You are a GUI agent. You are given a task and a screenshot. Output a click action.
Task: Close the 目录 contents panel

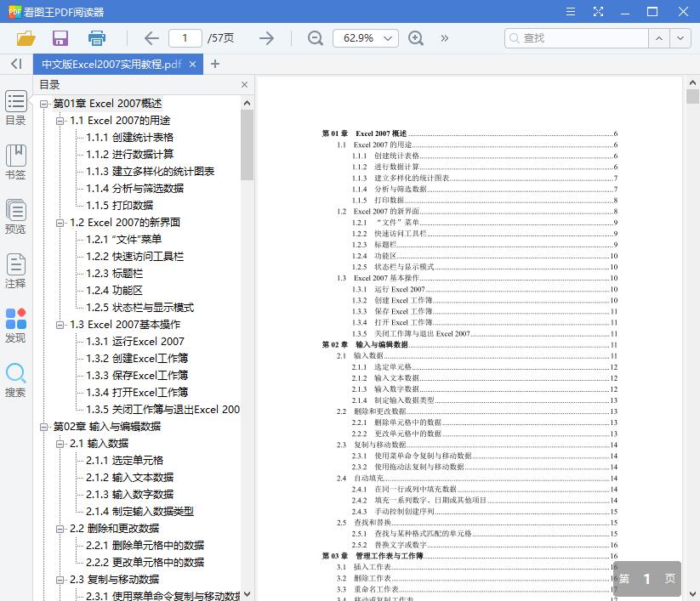pyautogui.click(x=244, y=84)
